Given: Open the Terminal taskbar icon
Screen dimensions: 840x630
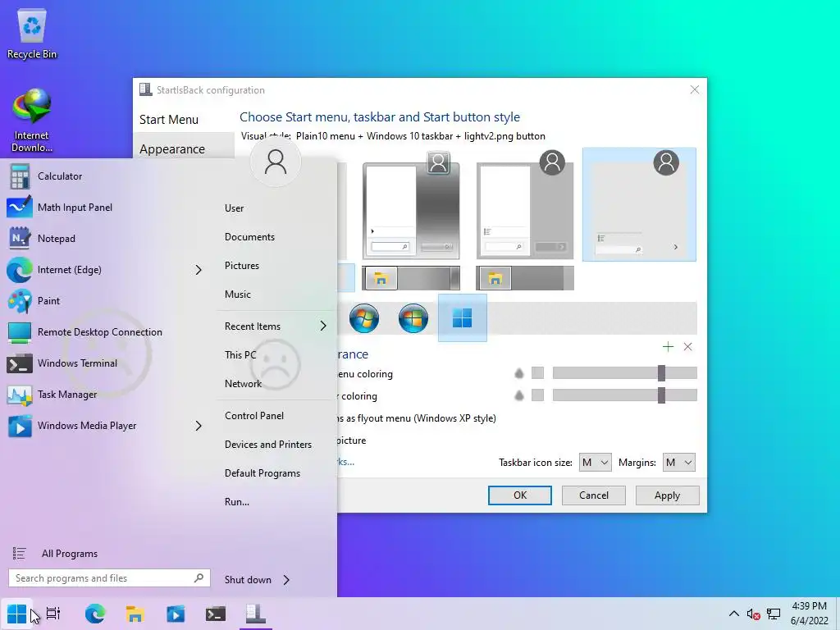Looking at the screenshot, I should (x=216, y=614).
